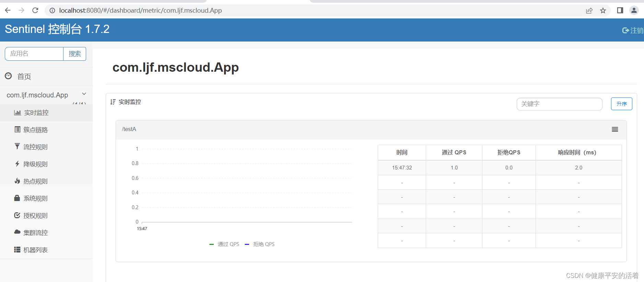The image size is (644, 282).
Task: Click the Sentinel 控制台 1.7.2 title
Action: 57,29
